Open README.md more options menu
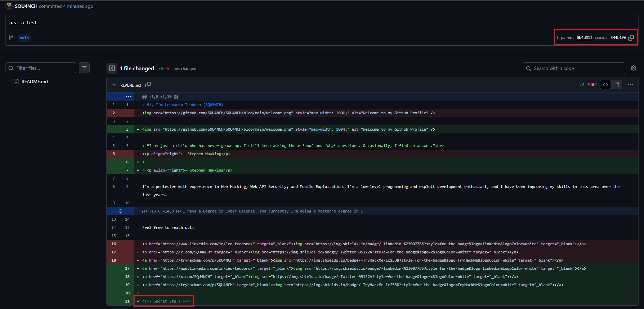Image resolution: width=644 pixels, height=309 pixels. click(x=630, y=85)
